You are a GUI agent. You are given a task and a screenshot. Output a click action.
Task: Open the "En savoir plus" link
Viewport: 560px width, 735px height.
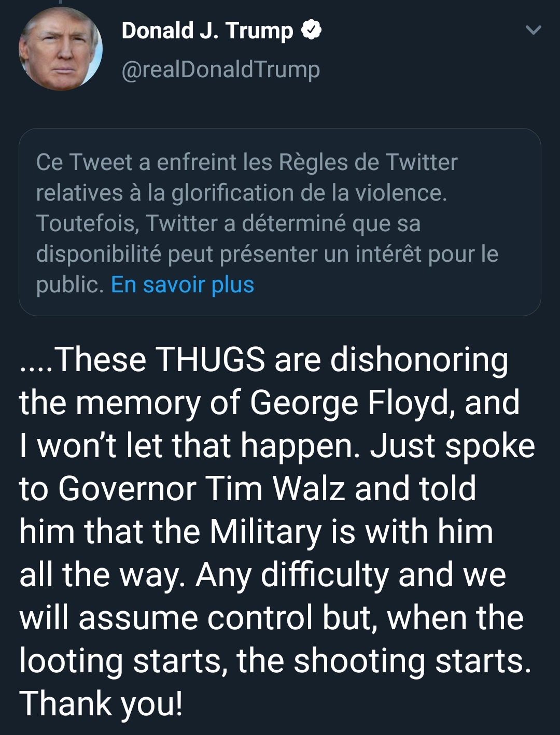[x=183, y=285]
